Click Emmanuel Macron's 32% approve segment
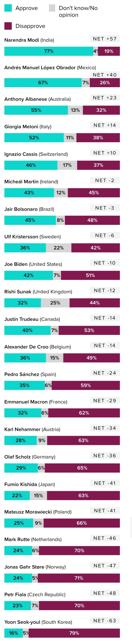This screenshot has height=644, width=132. pyautogui.click(x=23, y=413)
